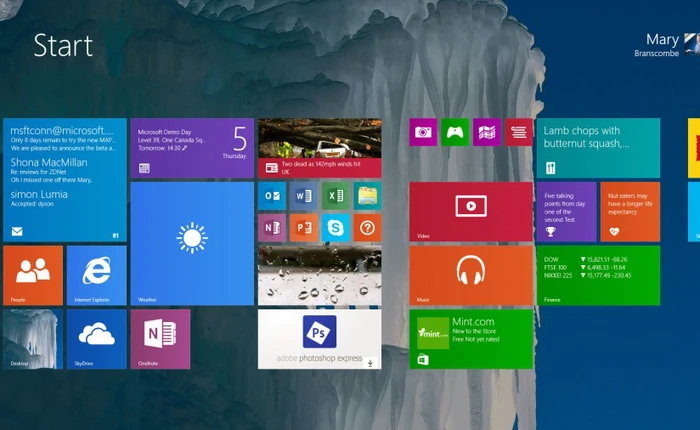Open Health tile about nut eaters
The image size is (700, 430).
(x=630, y=212)
